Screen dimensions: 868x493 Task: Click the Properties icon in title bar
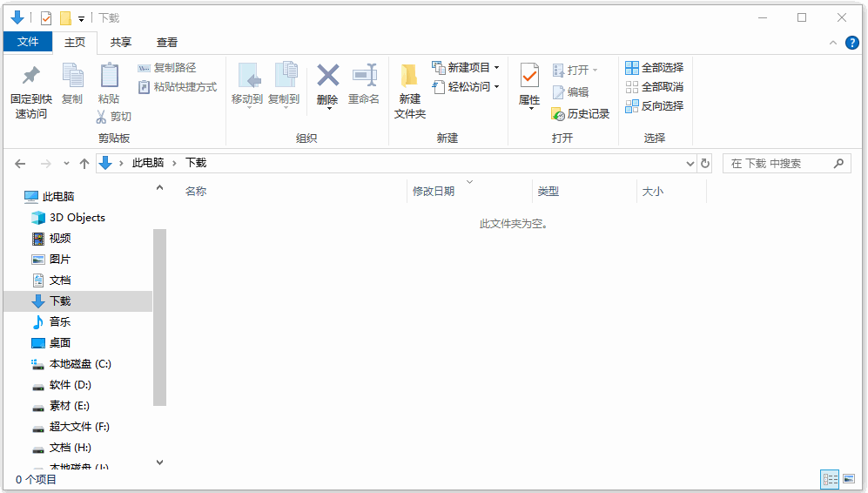click(x=46, y=18)
